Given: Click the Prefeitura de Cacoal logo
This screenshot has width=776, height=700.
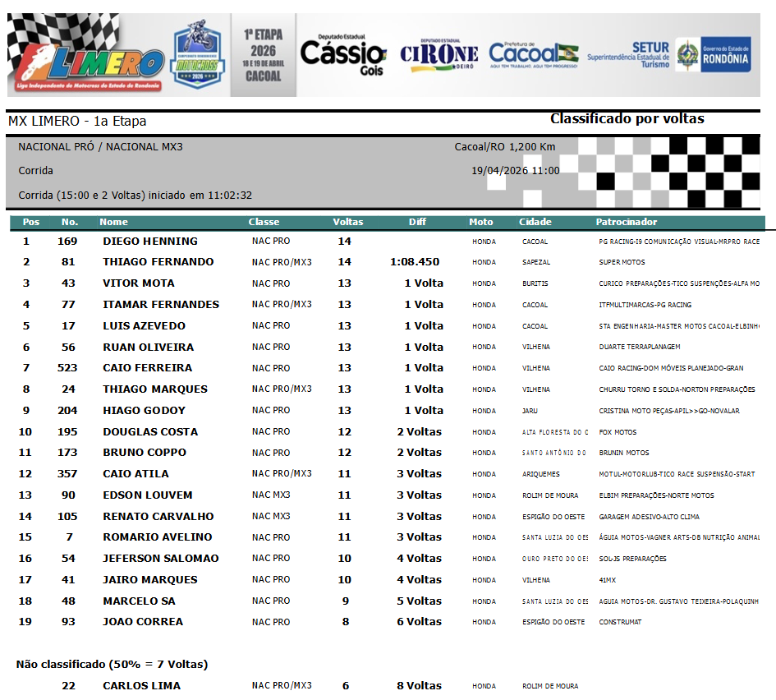Looking at the screenshot, I should coord(533,55).
